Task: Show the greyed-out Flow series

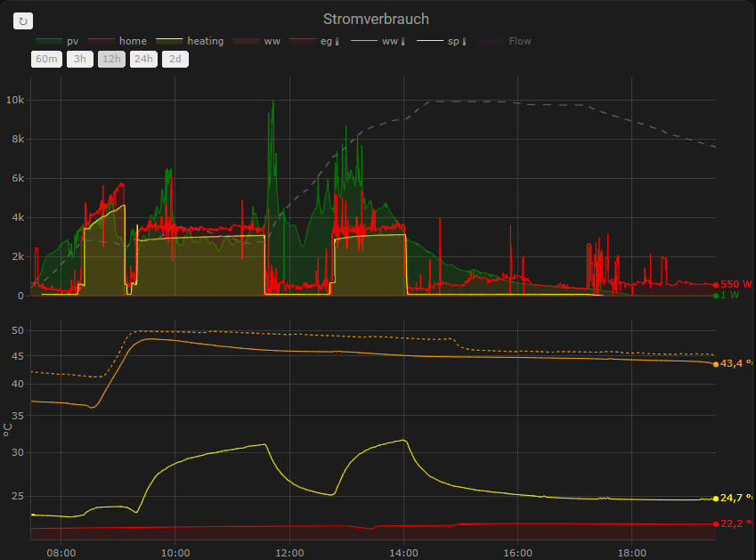Action: [506, 41]
